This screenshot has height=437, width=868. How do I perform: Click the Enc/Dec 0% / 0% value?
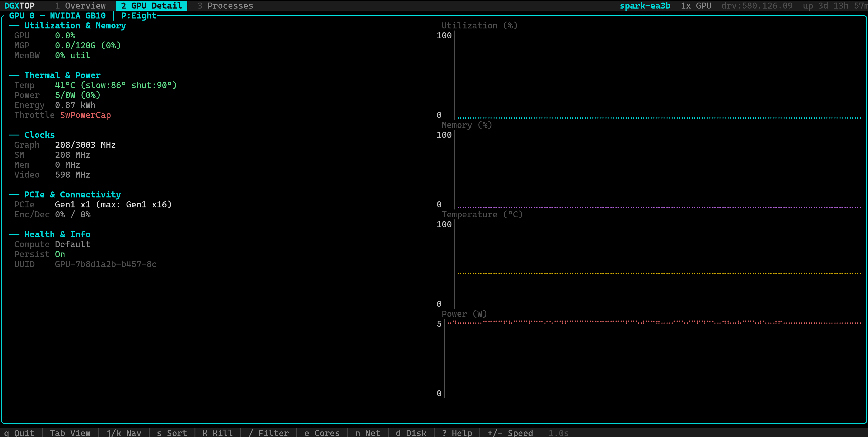73,215
